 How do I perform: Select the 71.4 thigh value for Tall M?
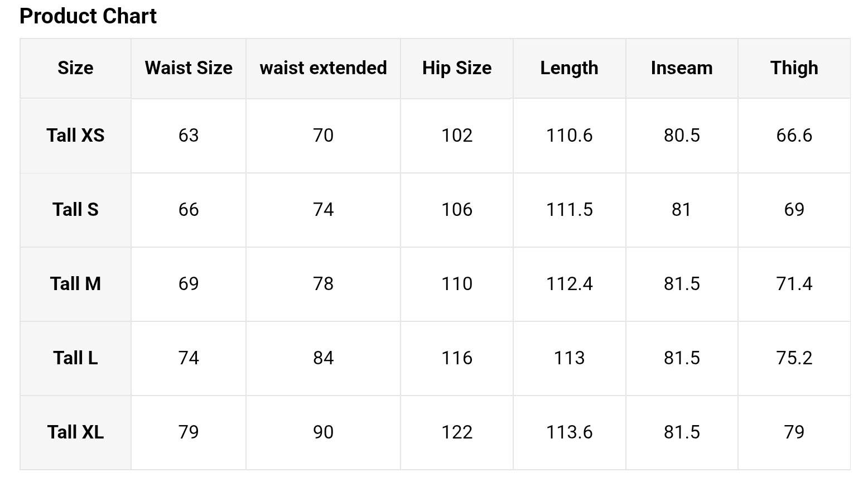[x=794, y=284]
